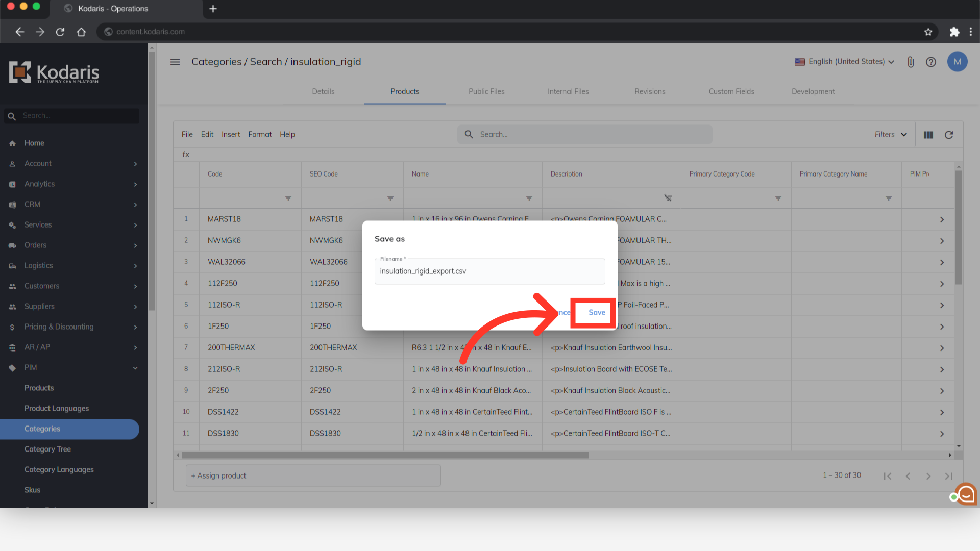This screenshot has width=980, height=551.
Task: Click the column chooser icon
Action: click(x=928, y=135)
